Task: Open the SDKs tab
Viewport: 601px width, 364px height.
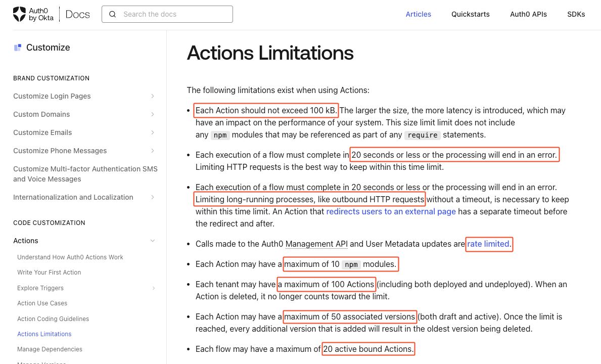Action: [576, 14]
